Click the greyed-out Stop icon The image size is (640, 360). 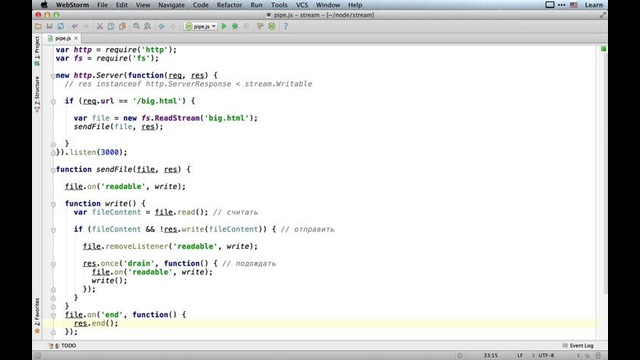(x=246, y=27)
